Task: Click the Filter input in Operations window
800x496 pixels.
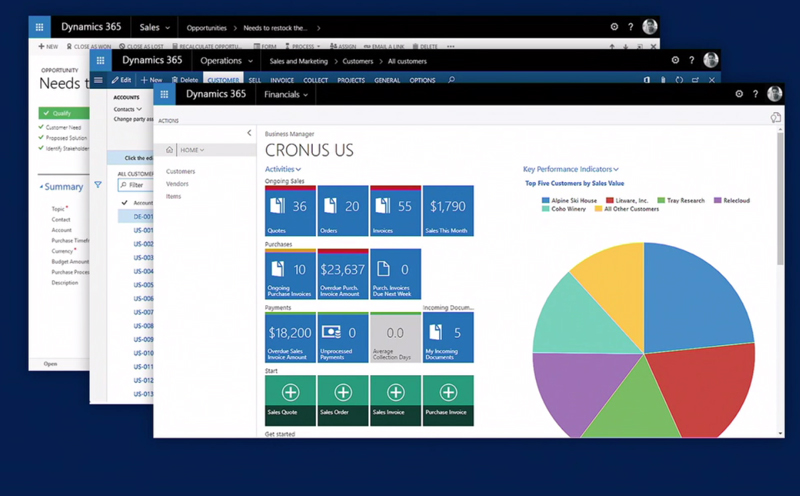Action: (x=135, y=185)
